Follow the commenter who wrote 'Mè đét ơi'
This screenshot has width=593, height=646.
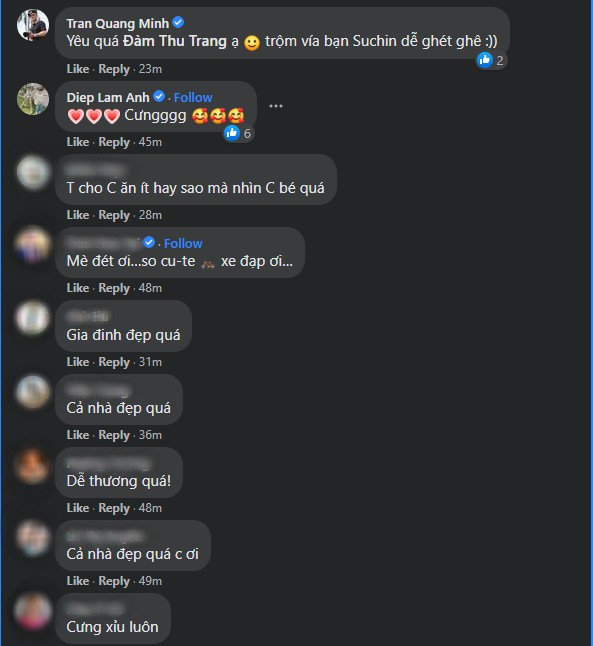pyautogui.click(x=183, y=243)
